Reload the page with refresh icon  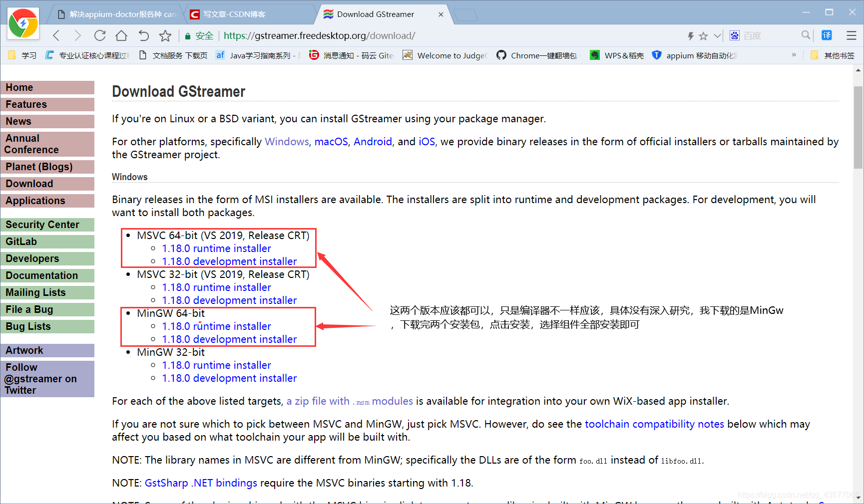100,35
